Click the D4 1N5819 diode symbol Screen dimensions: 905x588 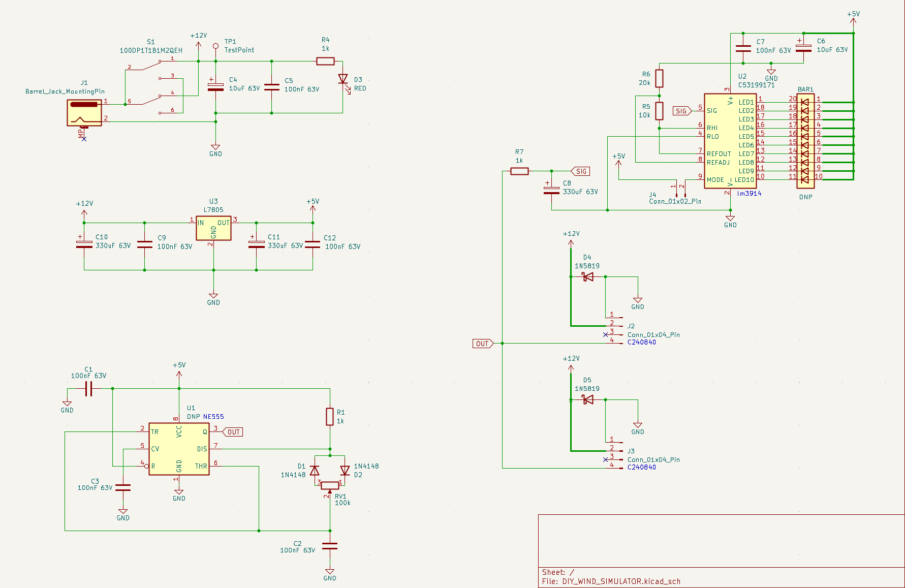point(588,277)
